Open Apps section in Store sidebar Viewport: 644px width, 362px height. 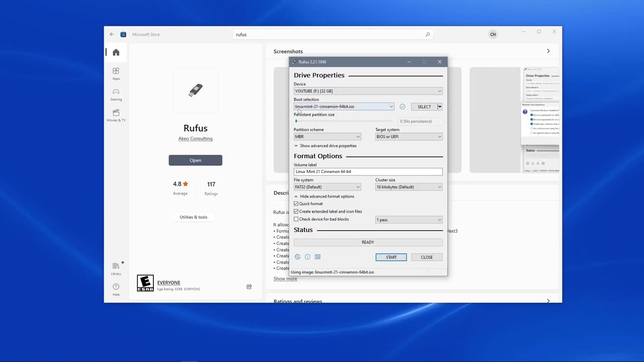click(116, 73)
